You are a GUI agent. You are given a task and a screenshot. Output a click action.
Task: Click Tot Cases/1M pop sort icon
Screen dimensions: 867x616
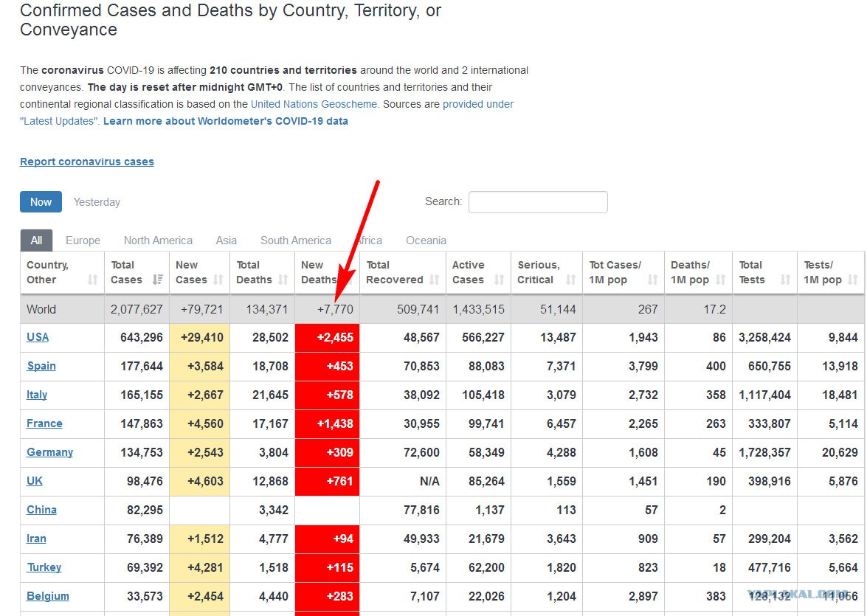click(x=652, y=280)
